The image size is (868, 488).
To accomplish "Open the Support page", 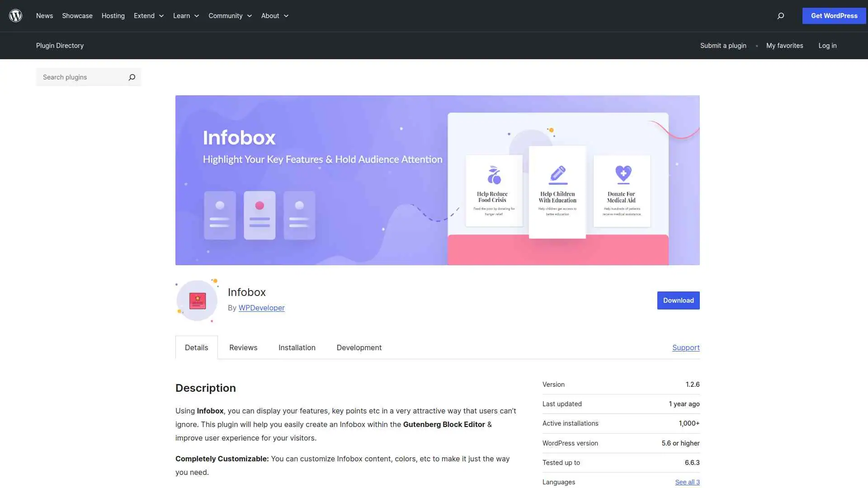I will pos(685,347).
